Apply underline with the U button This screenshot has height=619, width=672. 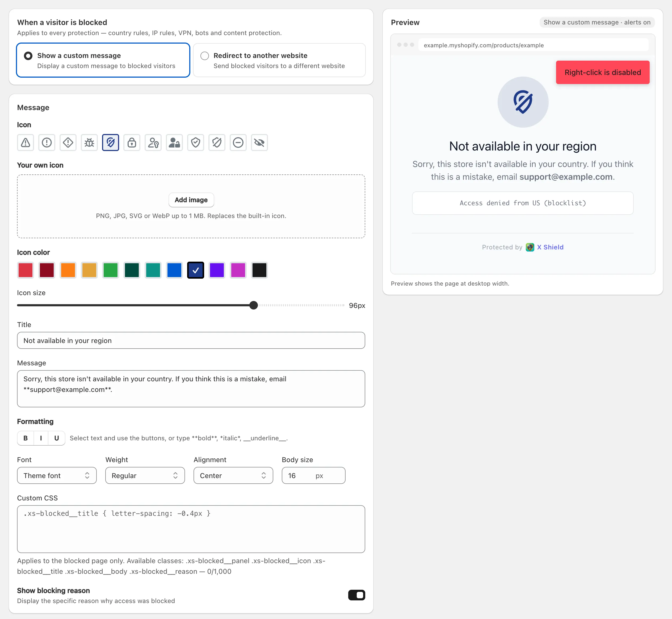point(57,438)
